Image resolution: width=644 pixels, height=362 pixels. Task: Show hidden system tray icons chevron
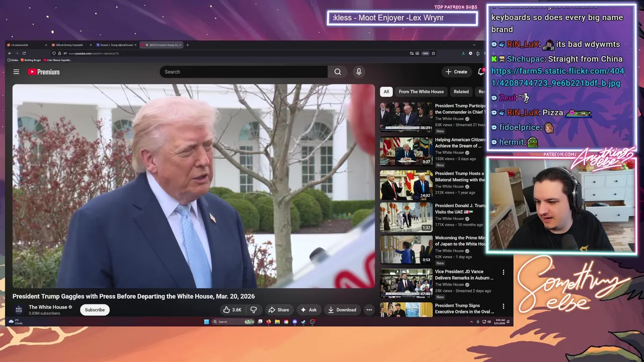click(x=471, y=322)
